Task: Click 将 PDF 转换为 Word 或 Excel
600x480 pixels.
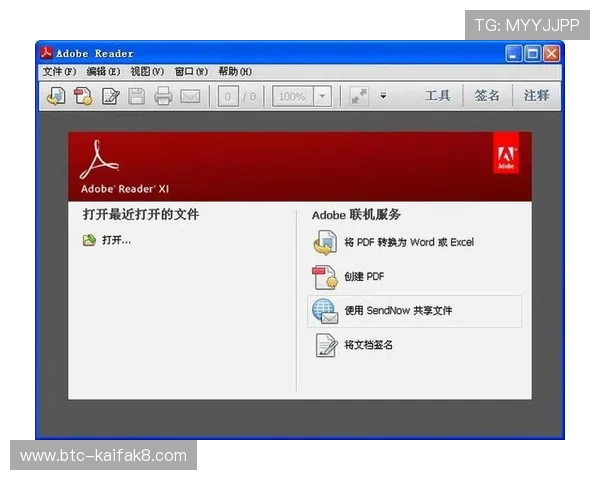Action: [x=409, y=242]
